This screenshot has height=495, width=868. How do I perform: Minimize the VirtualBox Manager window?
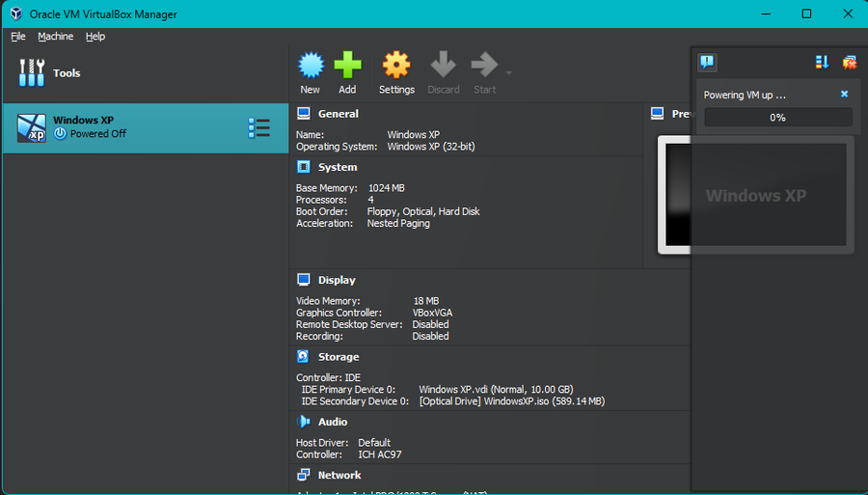[766, 14]
